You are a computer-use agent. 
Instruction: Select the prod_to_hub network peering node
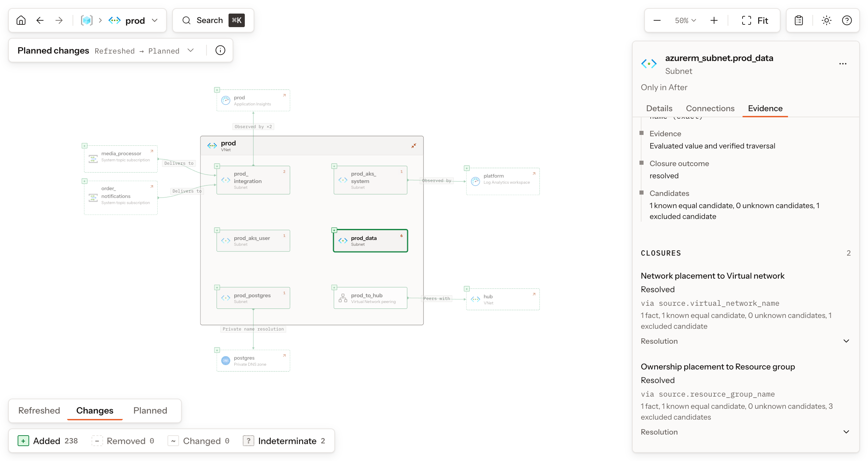tap(370, 298)
